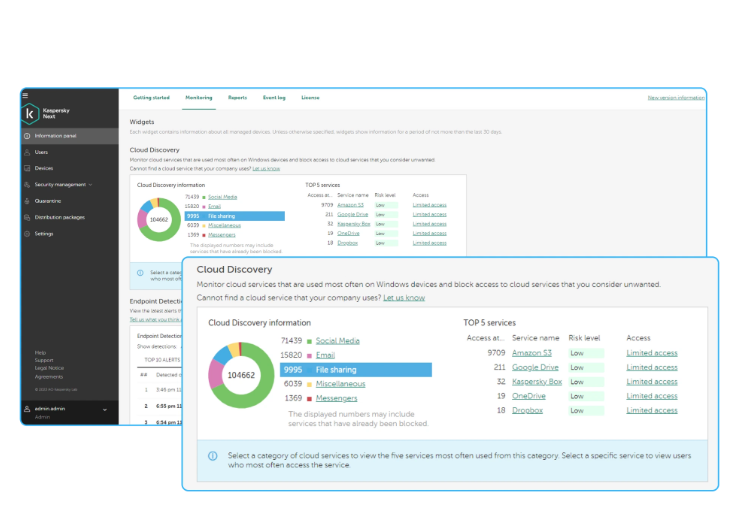Click the Users icon in sidebar
Screen dimensions: 755x523
(27, 152)
